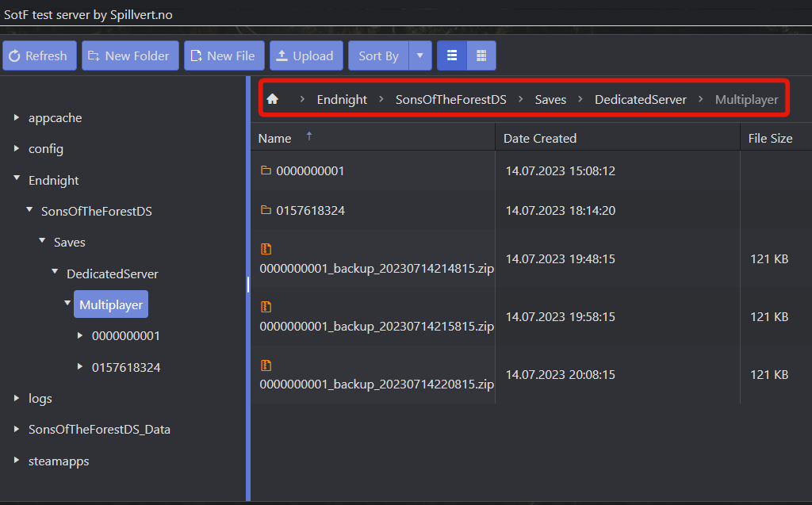Create a New Folder

click(130, 55)
